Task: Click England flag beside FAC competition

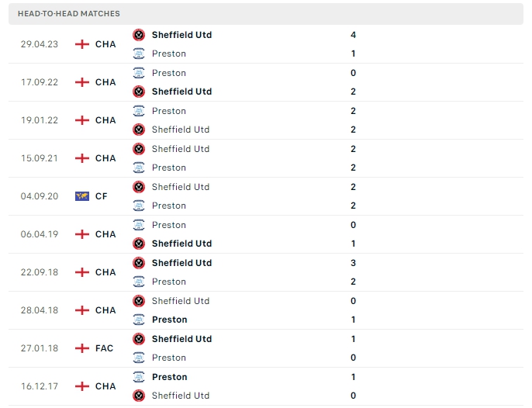Action: pos(82,348)
